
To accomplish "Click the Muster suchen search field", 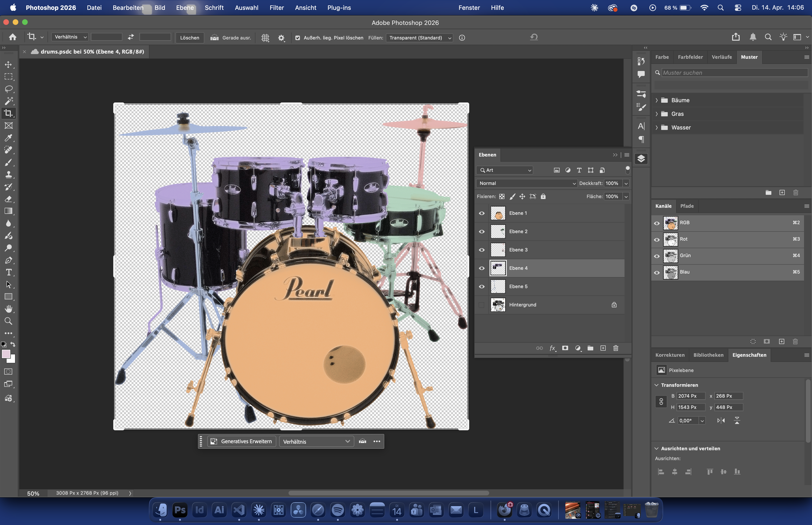I will point(735,73).
